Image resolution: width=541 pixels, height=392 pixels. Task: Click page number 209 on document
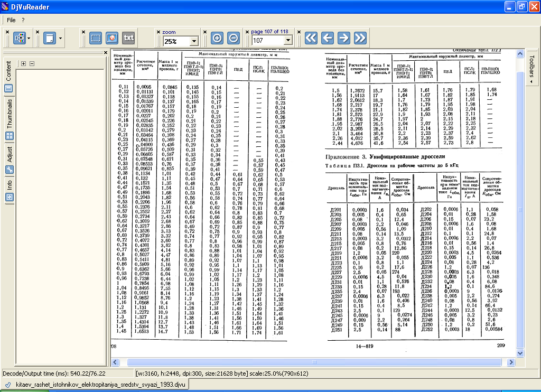(501, 345)
